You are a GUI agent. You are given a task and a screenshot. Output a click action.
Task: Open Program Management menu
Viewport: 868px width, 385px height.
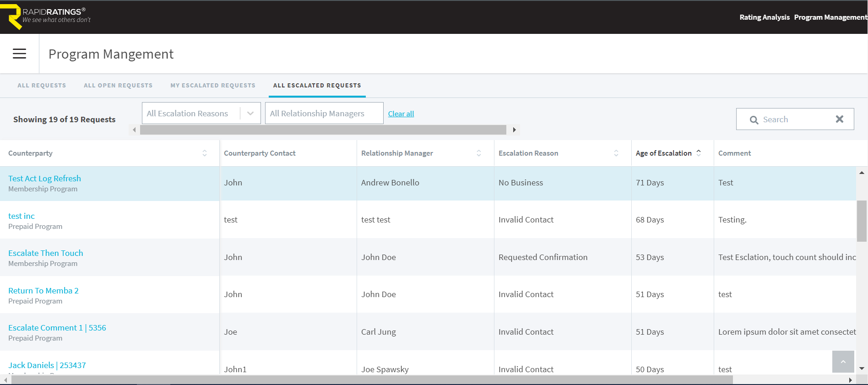point(830,17)
